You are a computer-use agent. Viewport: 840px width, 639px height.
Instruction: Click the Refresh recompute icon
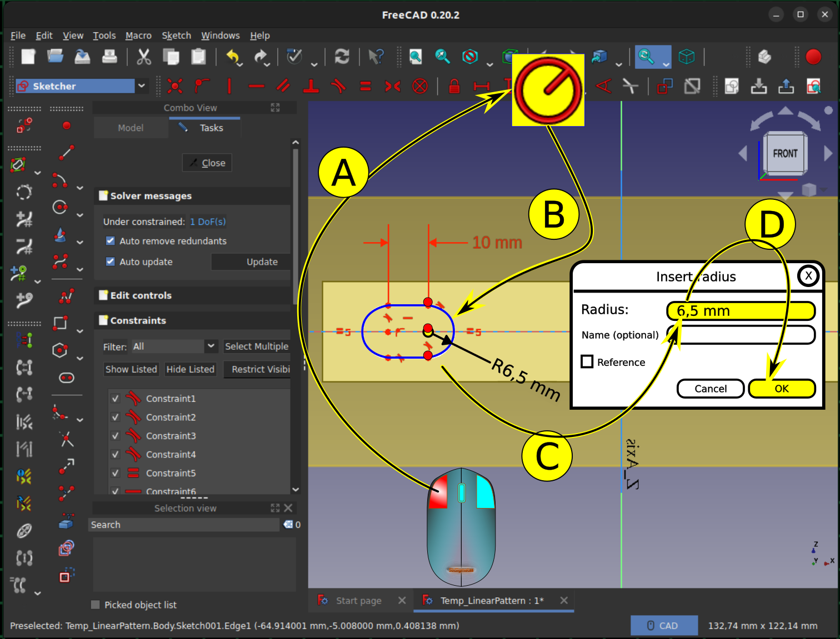click(x=342, y=57)
